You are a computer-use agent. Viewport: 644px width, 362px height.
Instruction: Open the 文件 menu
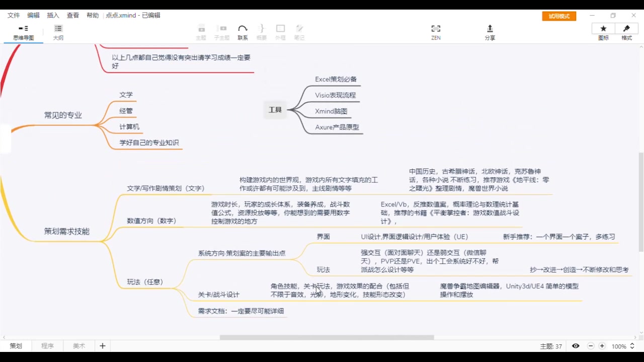click(14, 16)
